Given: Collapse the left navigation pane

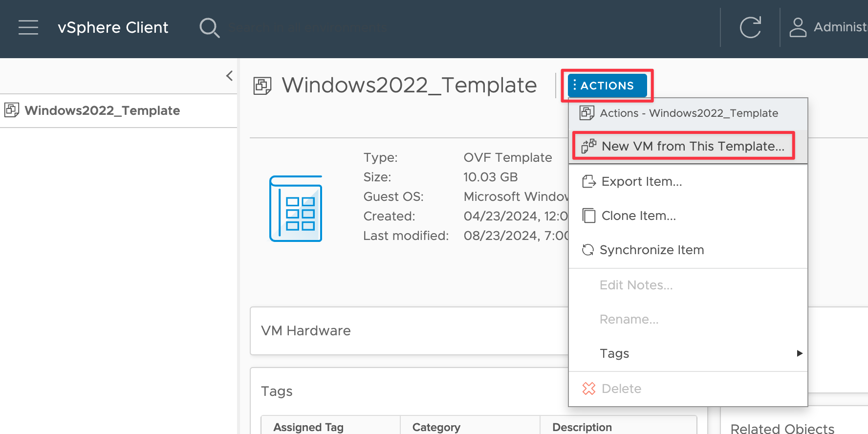Looking at the screenshot, I should [229, 76].
